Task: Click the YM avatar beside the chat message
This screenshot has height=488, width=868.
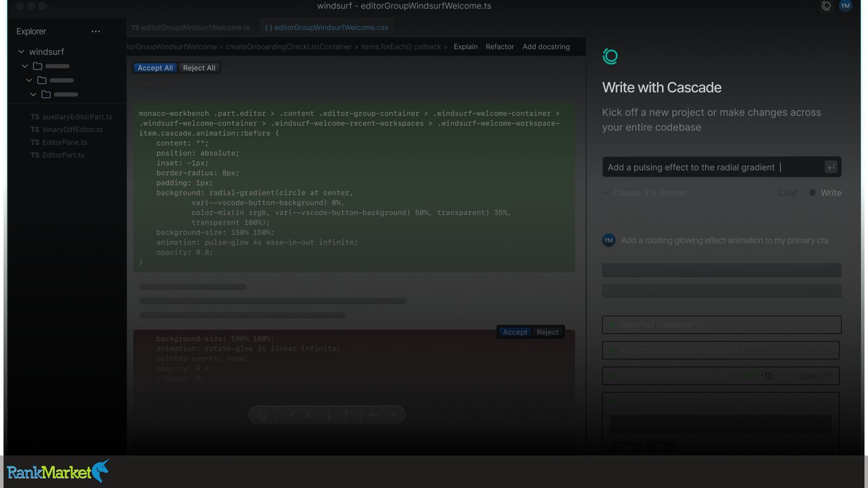Action: pos(609,240)
